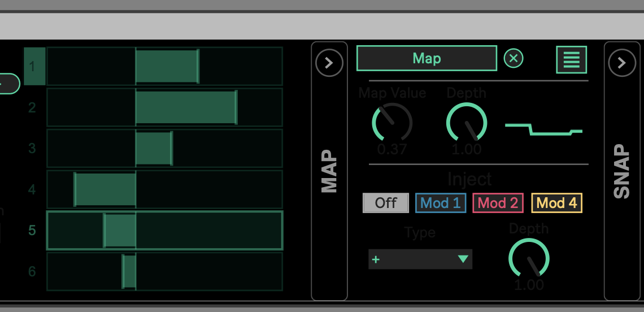Click the Inject Depth knob
The height and width of the screenshot is (312, 644).
529,258
